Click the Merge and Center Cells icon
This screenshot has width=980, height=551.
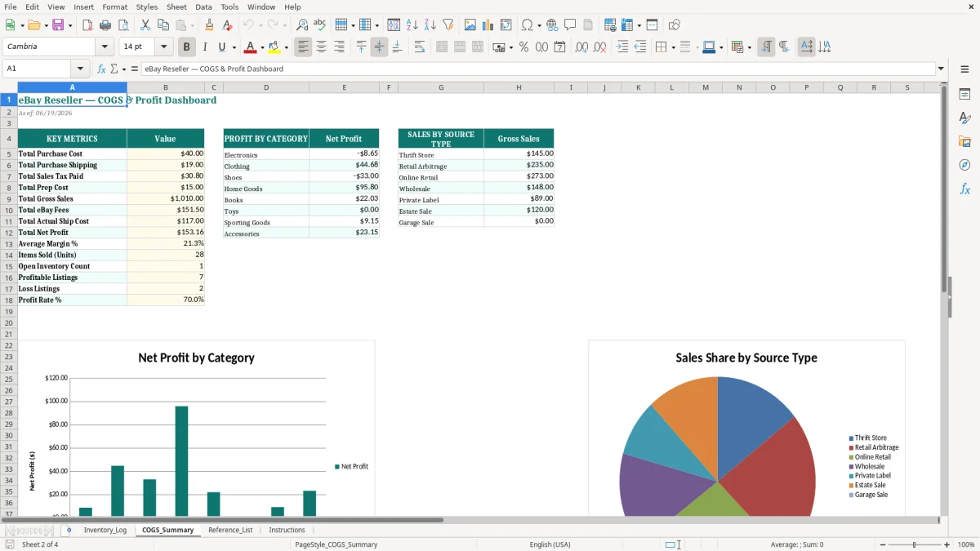click(442, 47)
